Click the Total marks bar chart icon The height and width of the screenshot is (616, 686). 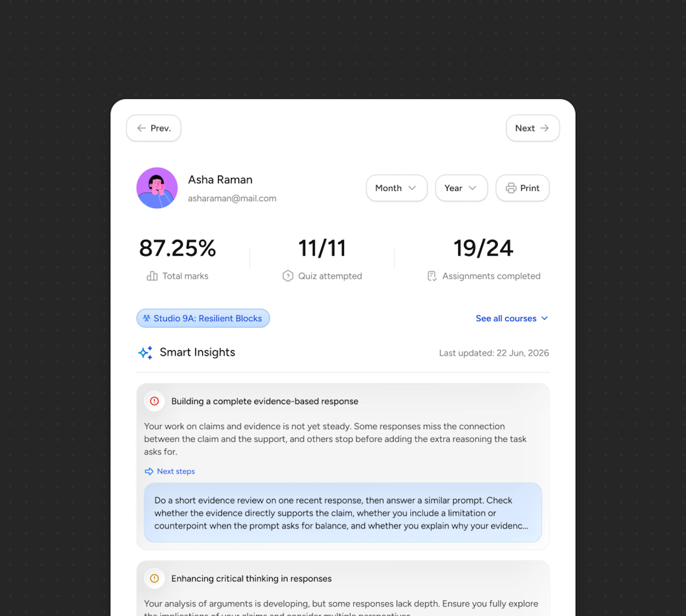(x=152, y=276)
